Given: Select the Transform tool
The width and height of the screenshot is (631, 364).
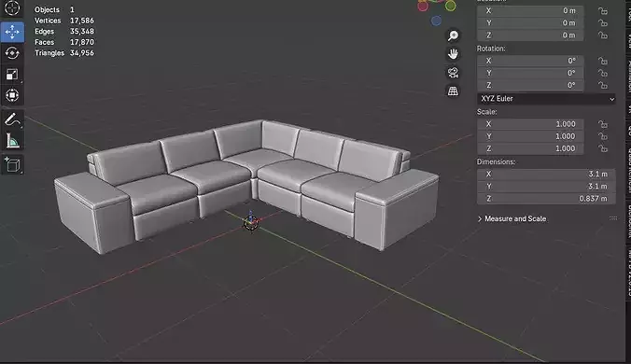Looking at the screenshot, I should pyautogui.click(x=12, y=95).
